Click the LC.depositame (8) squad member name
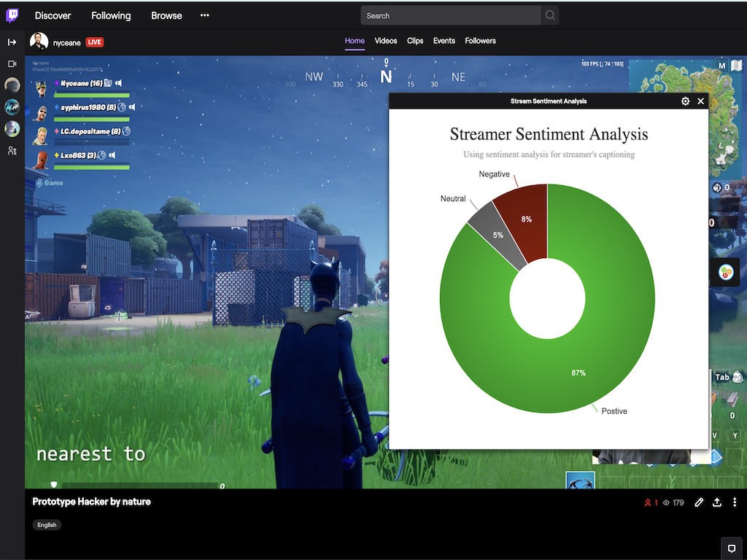 point(90,131)
